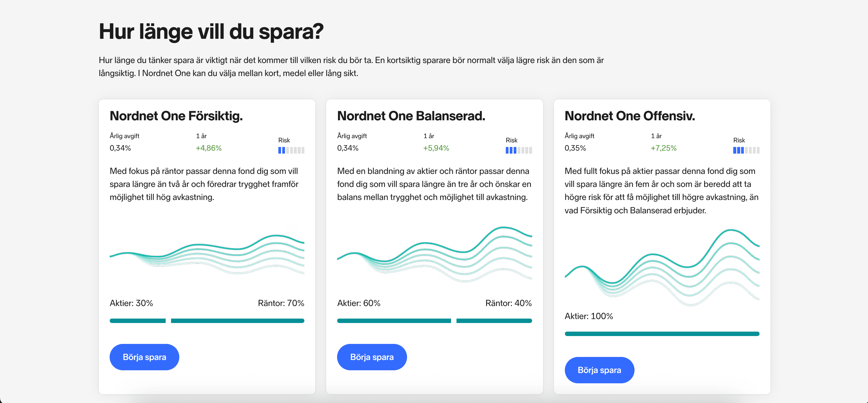Click the +7,25% one-year return value
Viewport: 868px width, 403px height.
click(x=664, y=148)
